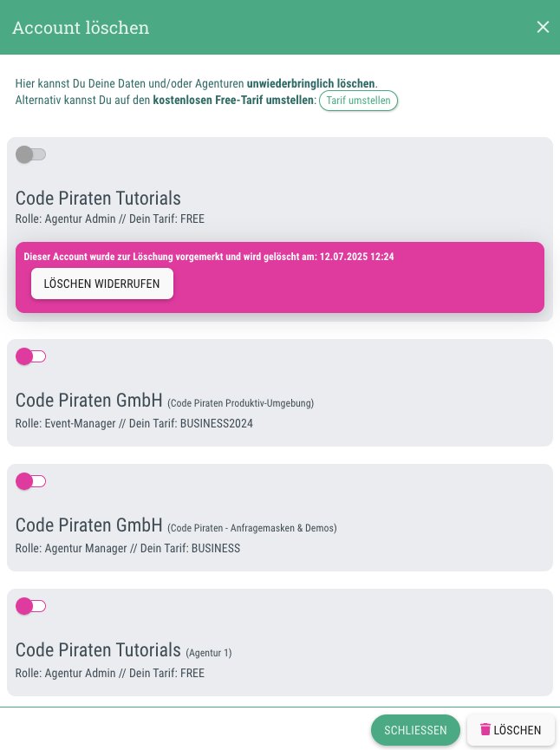
Task: Toggle the Code Piraten Tutorials Agentur 1 switch
Action: [x=30, y=606]
